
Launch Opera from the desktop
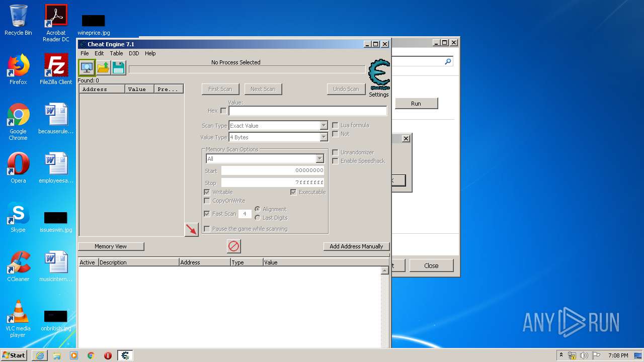18,168
